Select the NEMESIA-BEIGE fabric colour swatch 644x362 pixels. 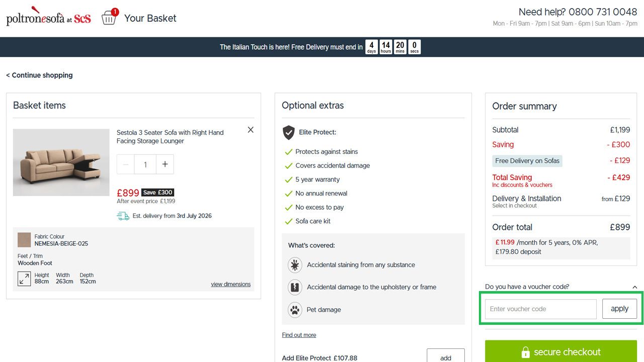(x=25, y=240)
